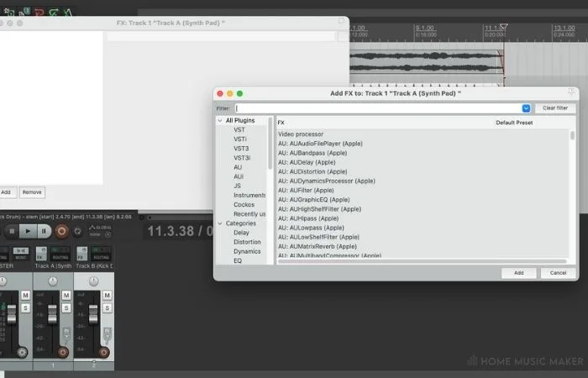Pause playback in the transport bar
This screenshot has height=378, width=588.
pos(44,231)
